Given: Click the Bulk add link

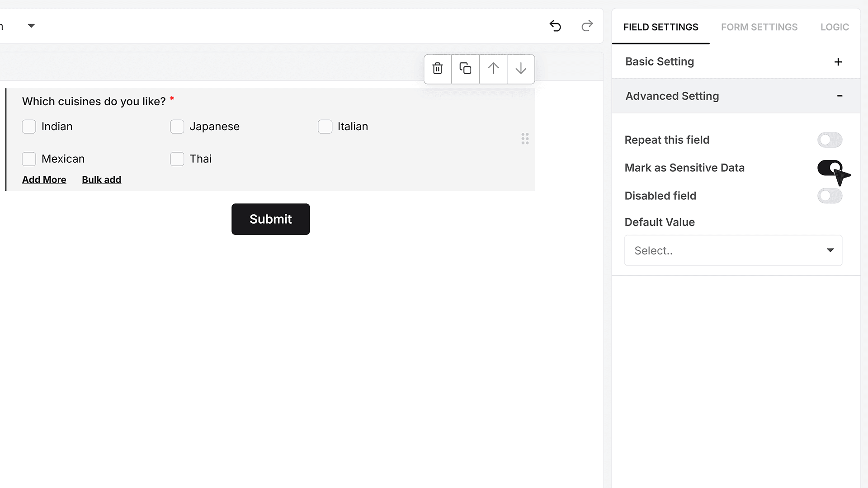Looking at the screenshot, I should (101, 180).
